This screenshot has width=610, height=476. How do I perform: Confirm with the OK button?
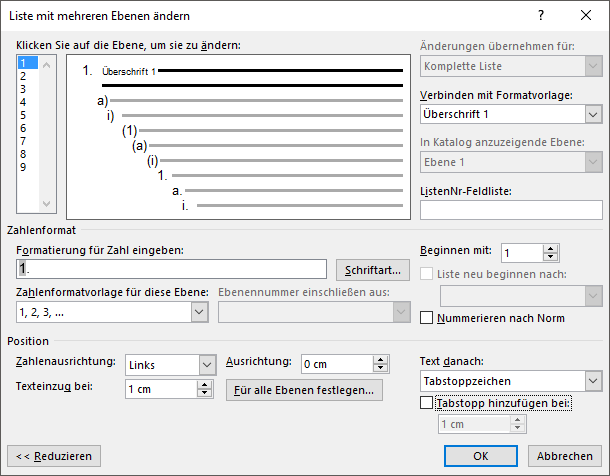pos(480,455)
